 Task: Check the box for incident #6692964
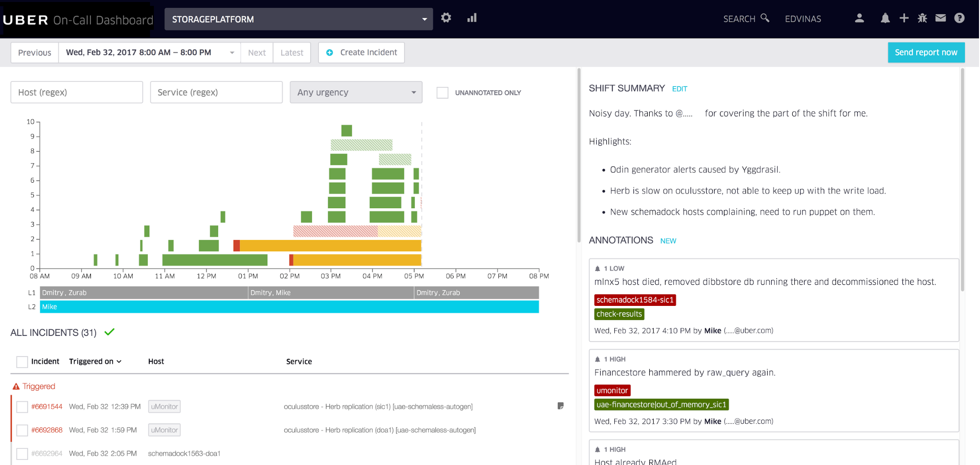pyautogui.click(x=22, y=454)
